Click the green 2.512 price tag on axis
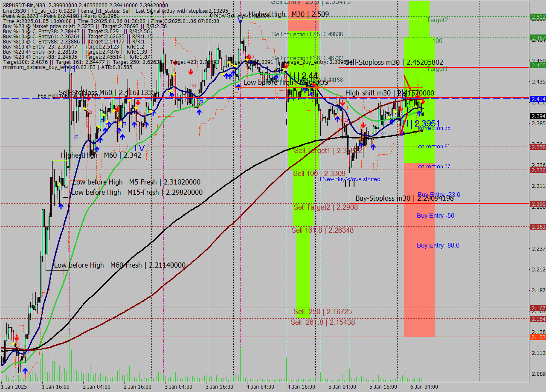 537,17
